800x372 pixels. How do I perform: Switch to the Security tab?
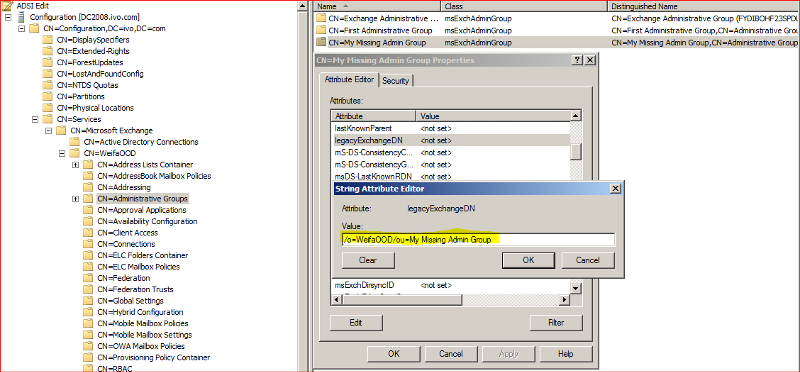pos(395,81)
